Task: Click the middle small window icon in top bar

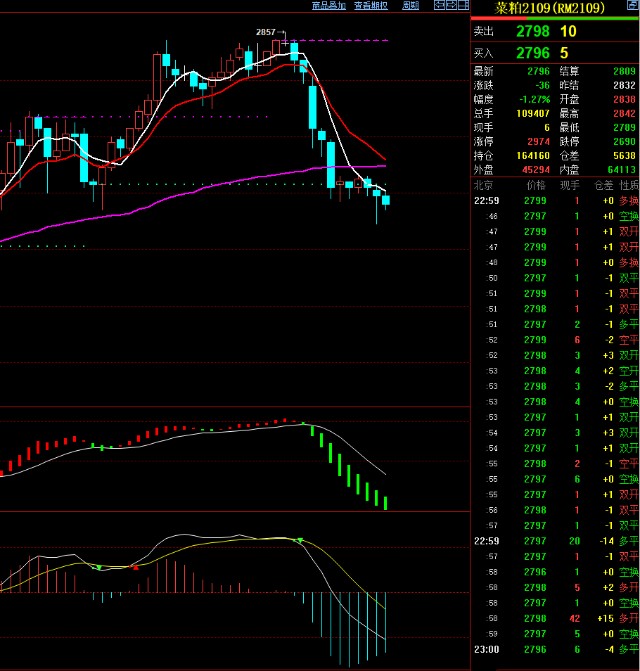Action: [x=449, y=5]
